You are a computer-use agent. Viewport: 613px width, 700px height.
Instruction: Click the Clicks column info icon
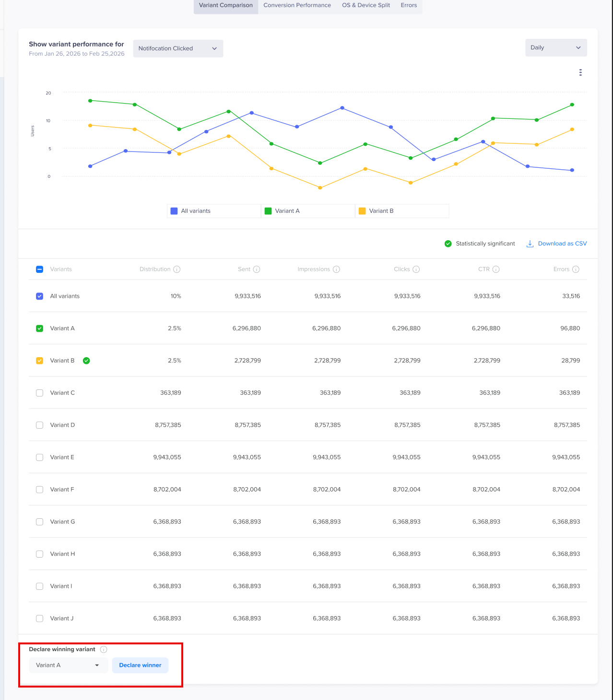tap(416, 269)
